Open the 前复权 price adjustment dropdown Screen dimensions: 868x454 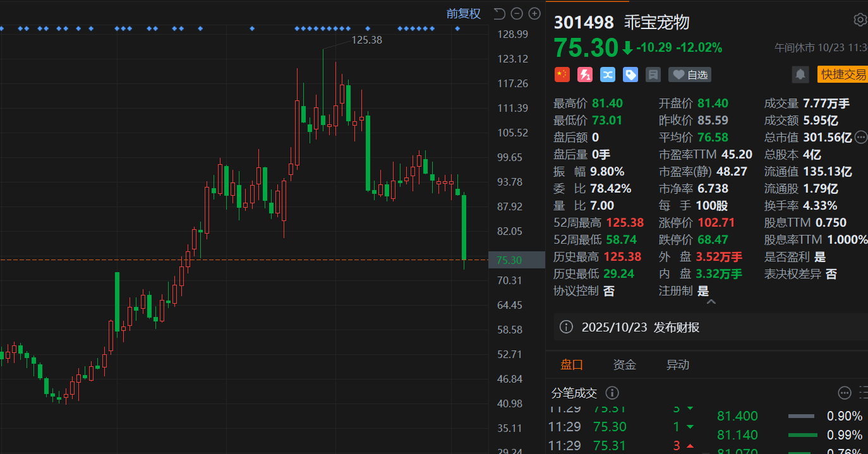[x=463, y=13]
